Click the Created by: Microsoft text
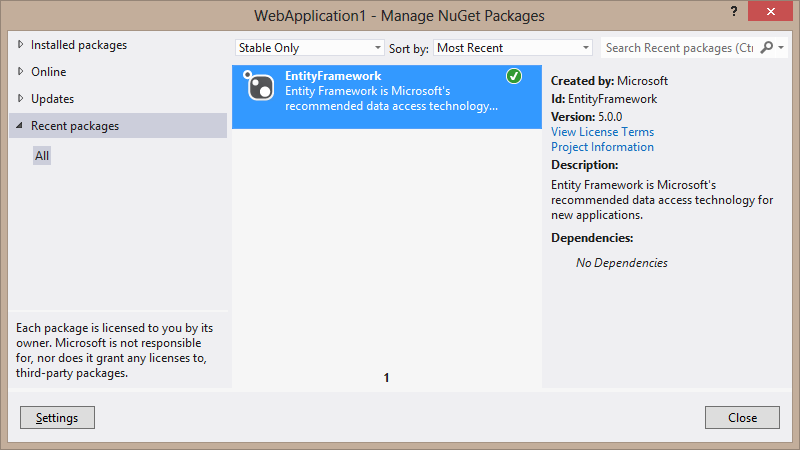Screen dimensions: 800x450 click(x=609, y=81)
